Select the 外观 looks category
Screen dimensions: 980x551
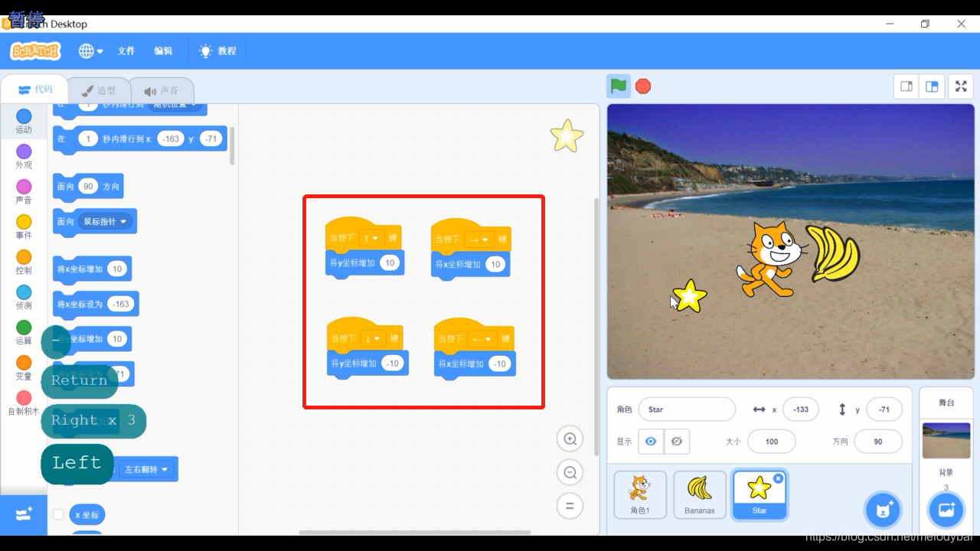(24, 157)
